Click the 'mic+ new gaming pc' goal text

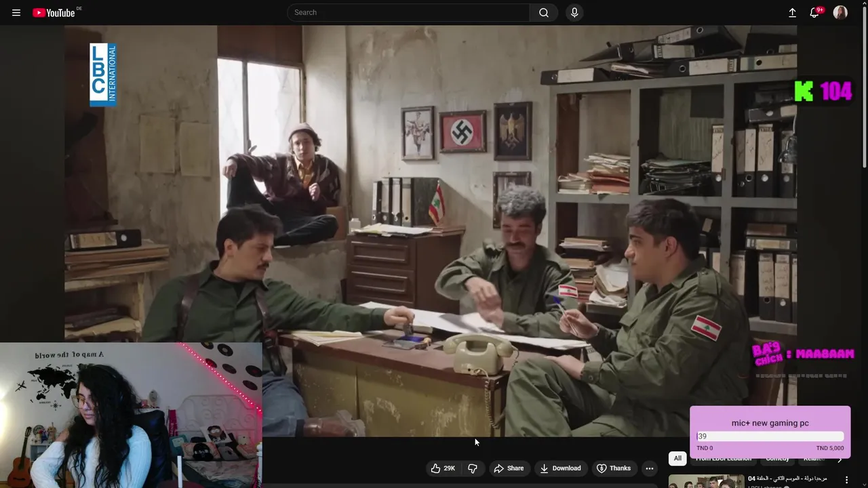(x=770, y=423)
